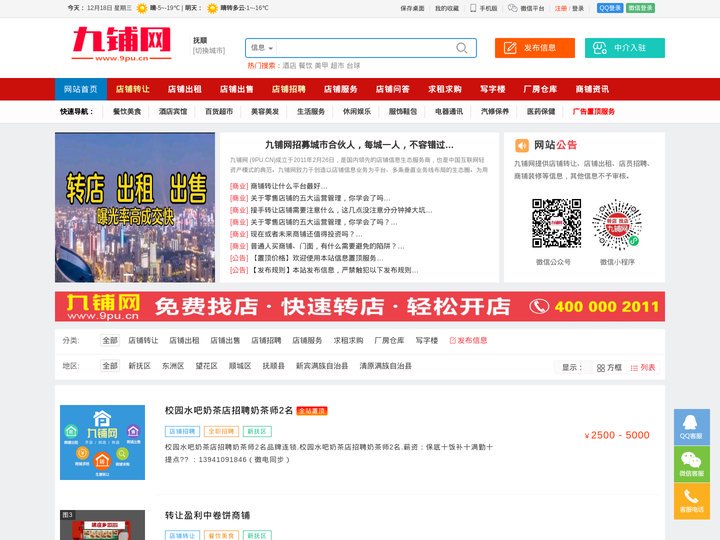Open listing 校园水吧奶茶店招聘奶茶师2名
The height and width of the screenshot is (540, 720).
(229, 411)
